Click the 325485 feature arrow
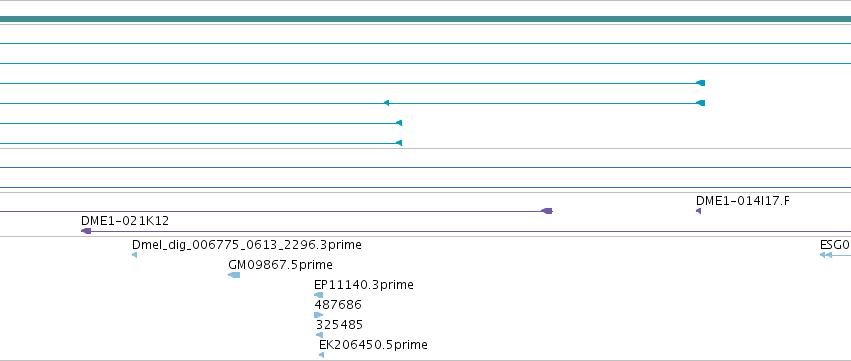Image resolution: width=851 pixels, height=361 pixels. [x=320, y=335]
